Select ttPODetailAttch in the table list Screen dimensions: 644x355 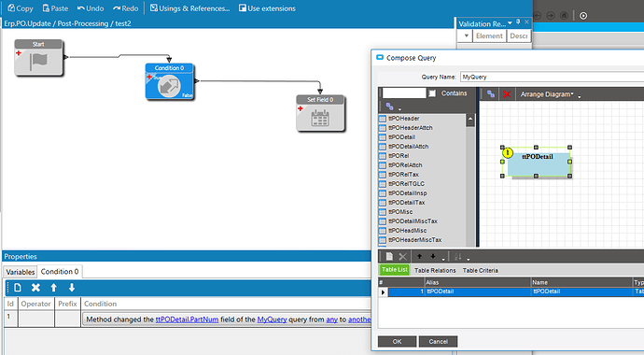coord(408,147)
